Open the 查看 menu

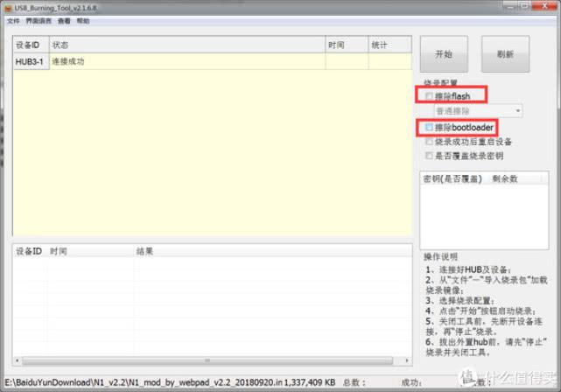pyautogui.click(x=64, y=21)
